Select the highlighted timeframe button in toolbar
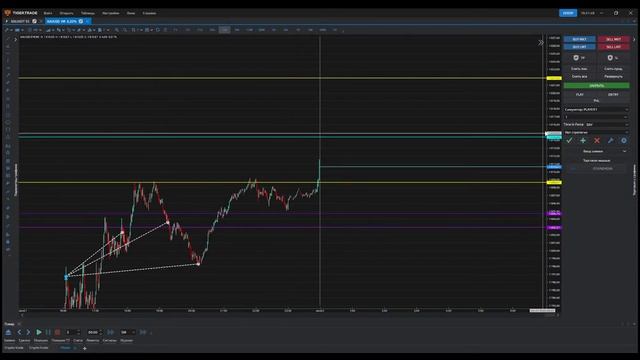Image resolution: width=640 pixels, height=360 pixels. click(224, 30)
